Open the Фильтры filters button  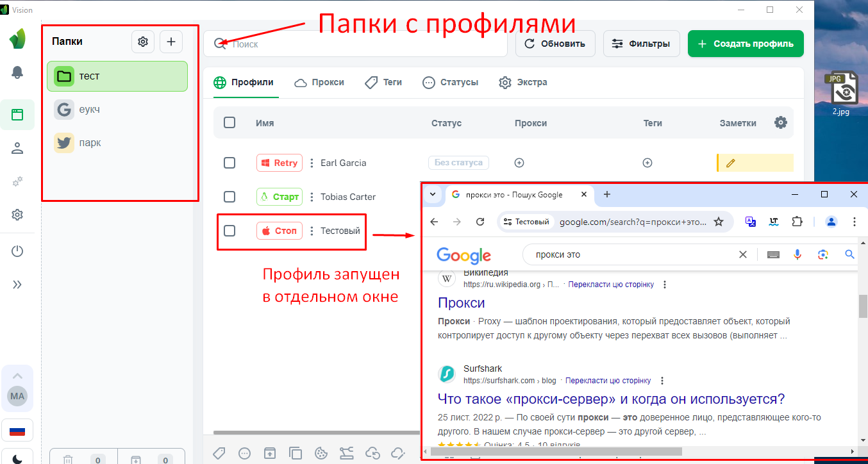[641, 44]
